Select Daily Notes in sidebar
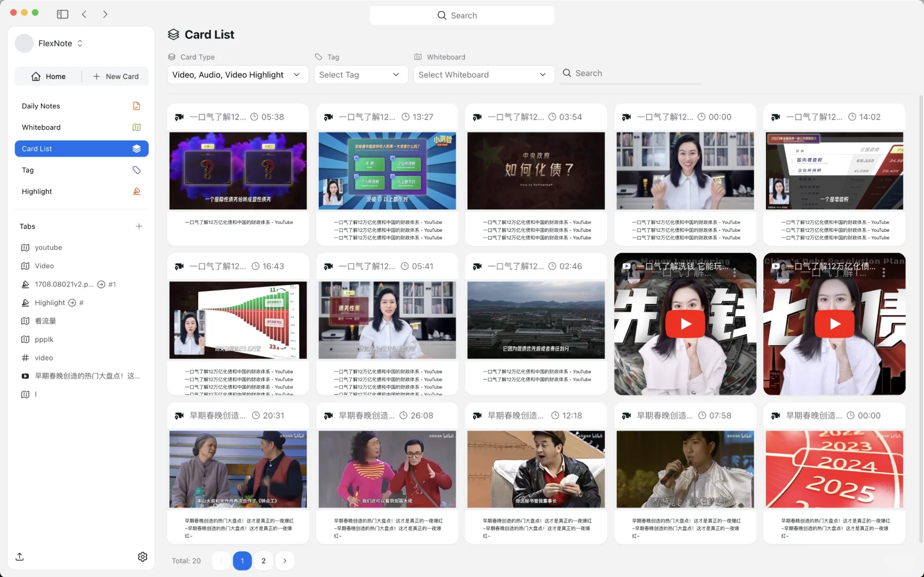Viewport: 924px width, 577px height. coord(82,106)
